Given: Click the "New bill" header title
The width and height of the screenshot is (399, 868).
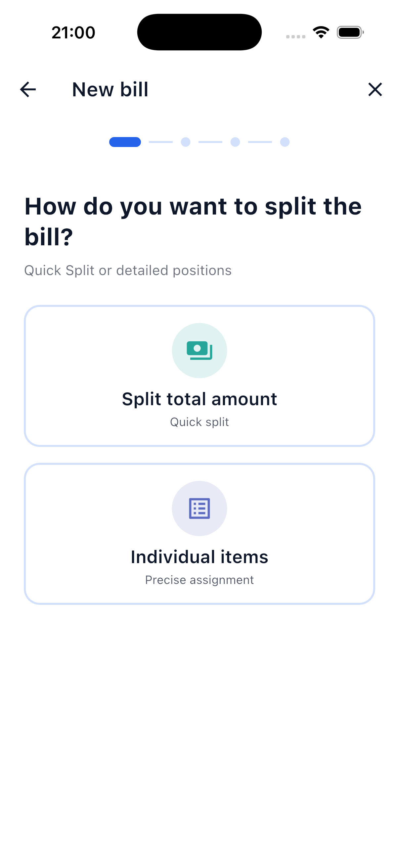Looking at the screenshot, I should [110, 90].
